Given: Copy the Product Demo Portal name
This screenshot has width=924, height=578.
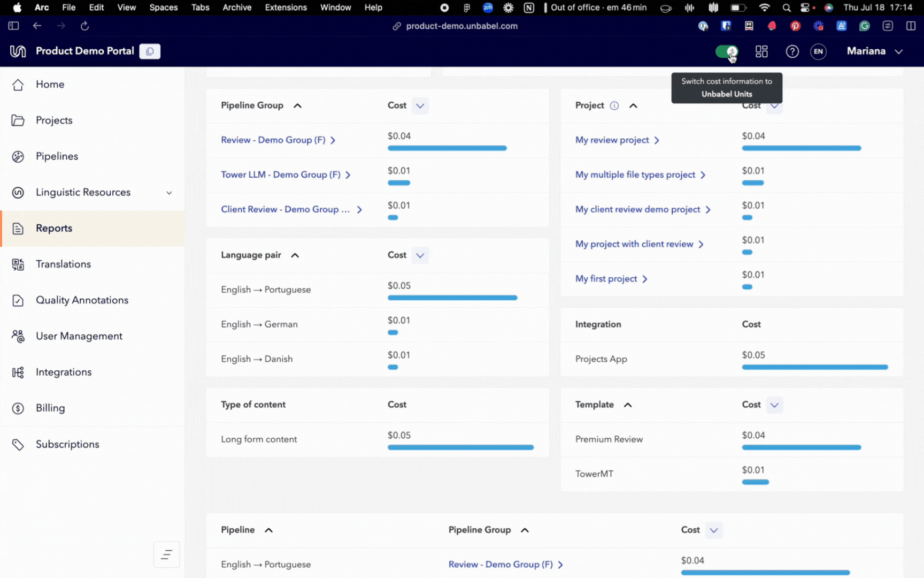Looking at the screenshot, I should 150,51.
